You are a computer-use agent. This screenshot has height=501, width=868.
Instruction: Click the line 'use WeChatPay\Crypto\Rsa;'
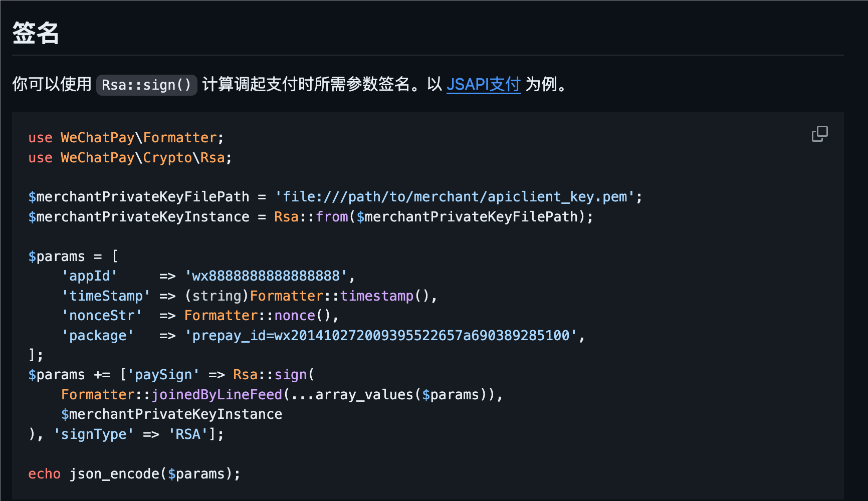[130, 158]
